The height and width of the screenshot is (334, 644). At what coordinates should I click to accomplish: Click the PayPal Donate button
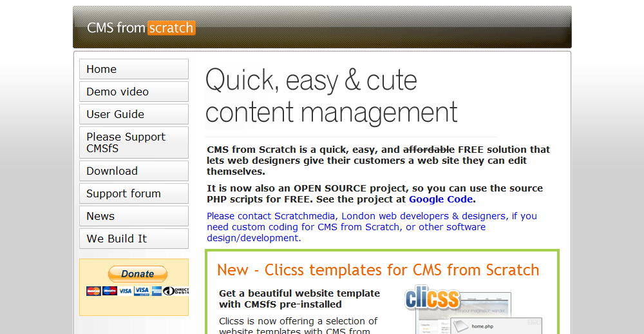click(x=138, y=274)
